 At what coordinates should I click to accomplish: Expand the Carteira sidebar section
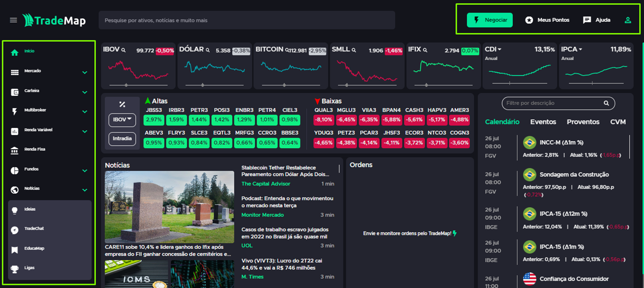85,92
